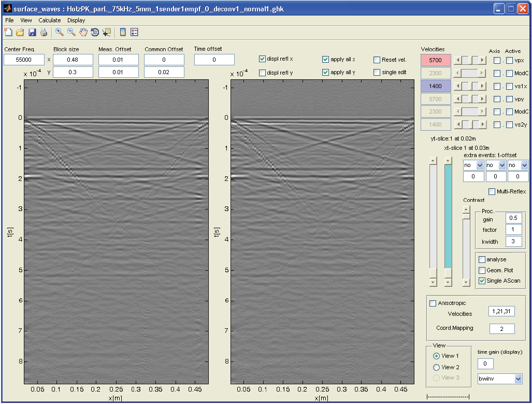Open the Display menu
532x404 pixels.
pos(76,20)
